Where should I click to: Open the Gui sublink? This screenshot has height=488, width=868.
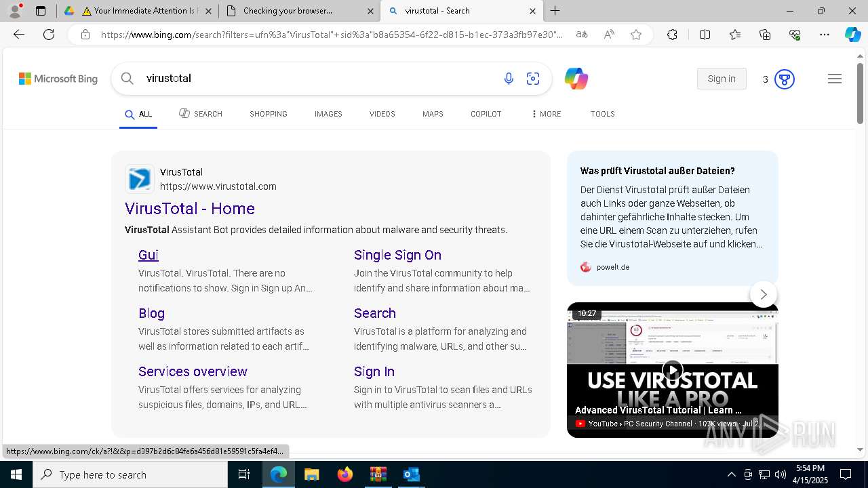(149, 255)
